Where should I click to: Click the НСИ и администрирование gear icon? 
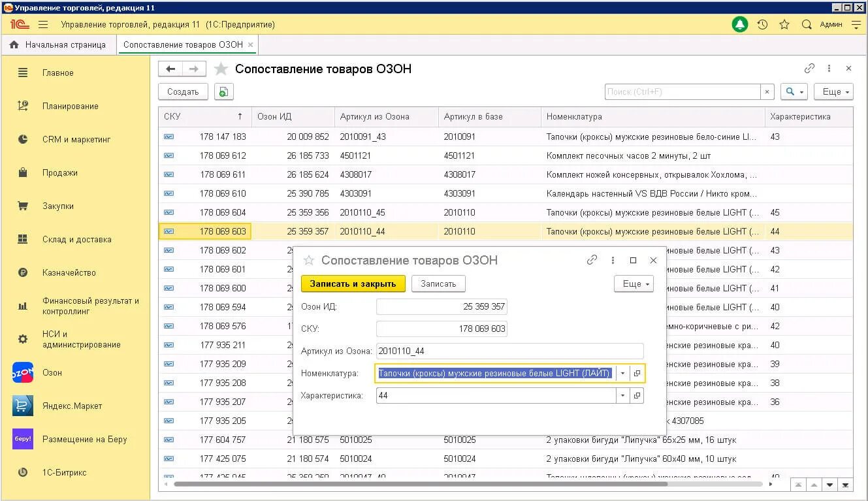point(23,339)
